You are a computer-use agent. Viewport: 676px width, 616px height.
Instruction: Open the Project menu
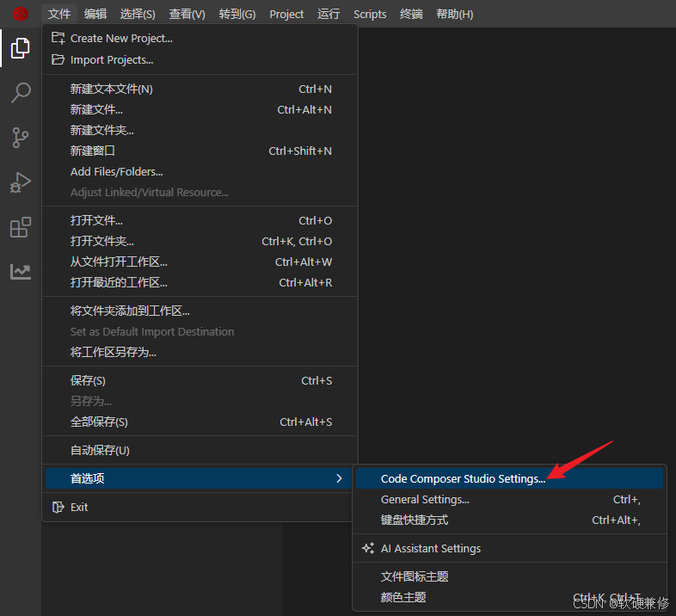pyautogui.click(x=286, y=15)
